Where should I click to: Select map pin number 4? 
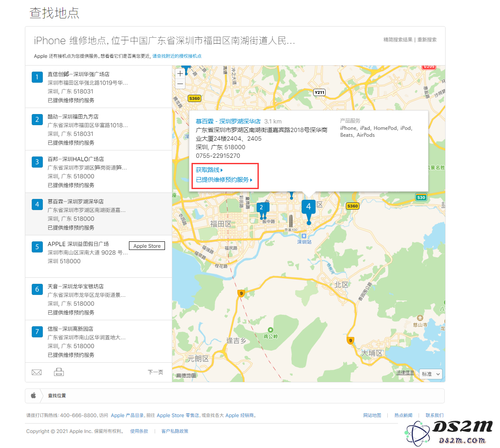(x=308, y=207)
